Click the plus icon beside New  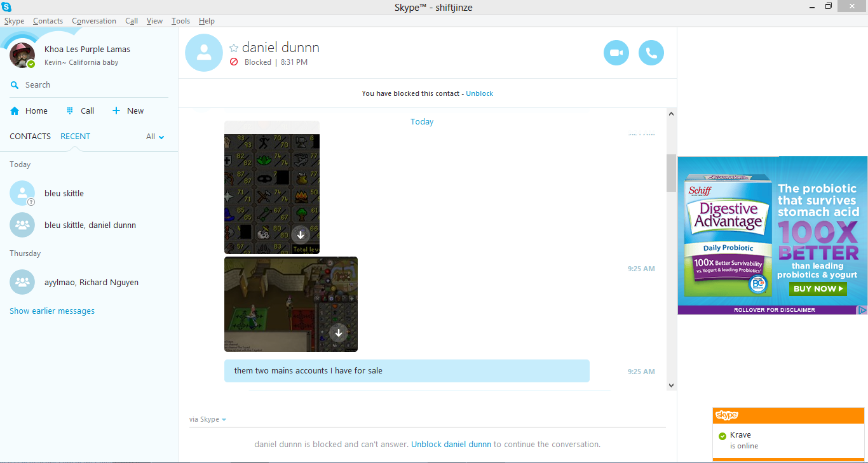[116, 111]
